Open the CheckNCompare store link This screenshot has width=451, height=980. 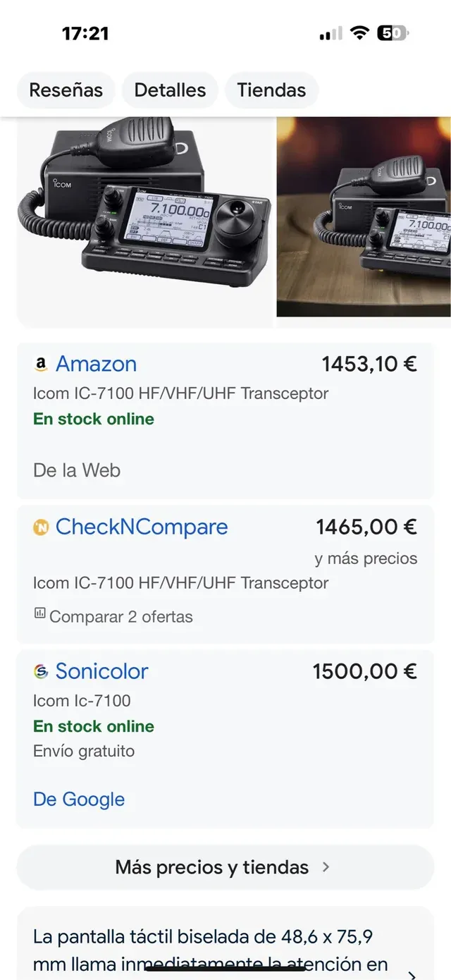tap(142, 527)
